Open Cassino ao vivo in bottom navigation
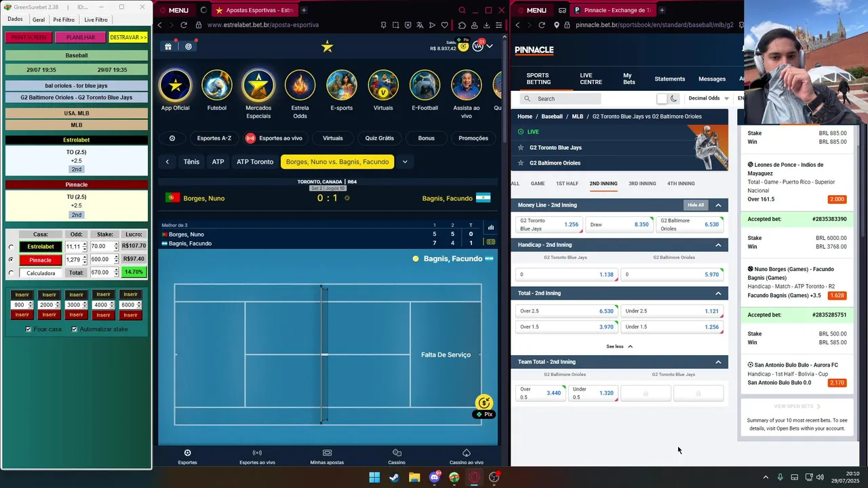Viewport: 868px width, 488px height. tap(467, 457)
